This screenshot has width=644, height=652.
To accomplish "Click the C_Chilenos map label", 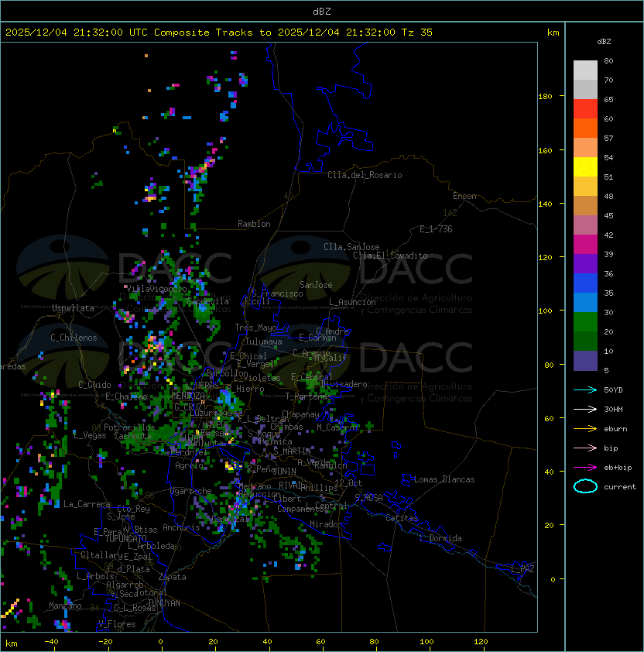I will pyautogui.click(x=74, y=338).
